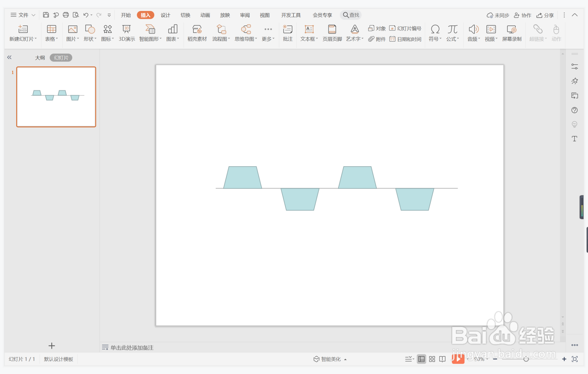Open the help icon in the right sidebar
This screenshot has height=374, width=588.
click(574, 110)
